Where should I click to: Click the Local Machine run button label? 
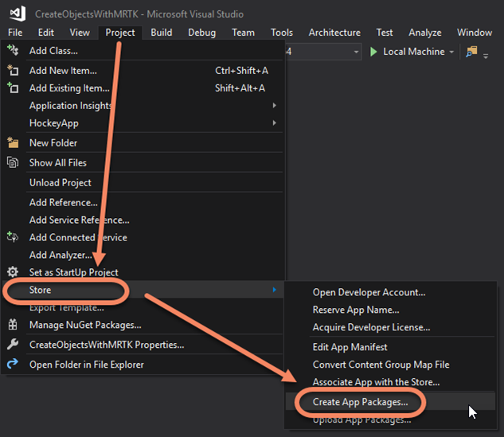click(x=414, y=52)
